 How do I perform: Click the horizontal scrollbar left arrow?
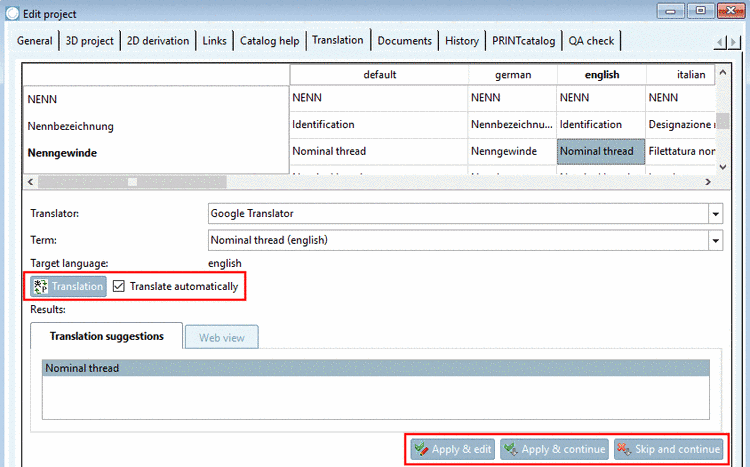pos(31,182)
